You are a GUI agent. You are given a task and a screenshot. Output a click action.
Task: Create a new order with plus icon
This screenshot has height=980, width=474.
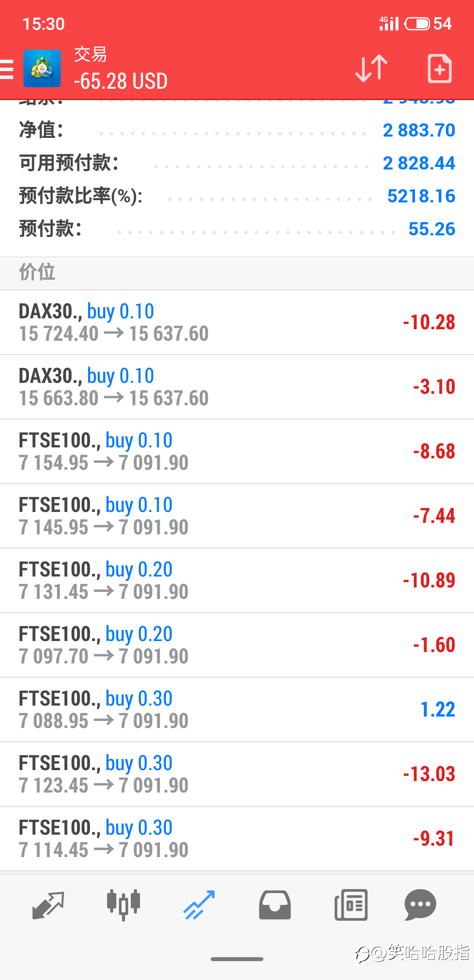pyautogui.click(x=440, y=68)
